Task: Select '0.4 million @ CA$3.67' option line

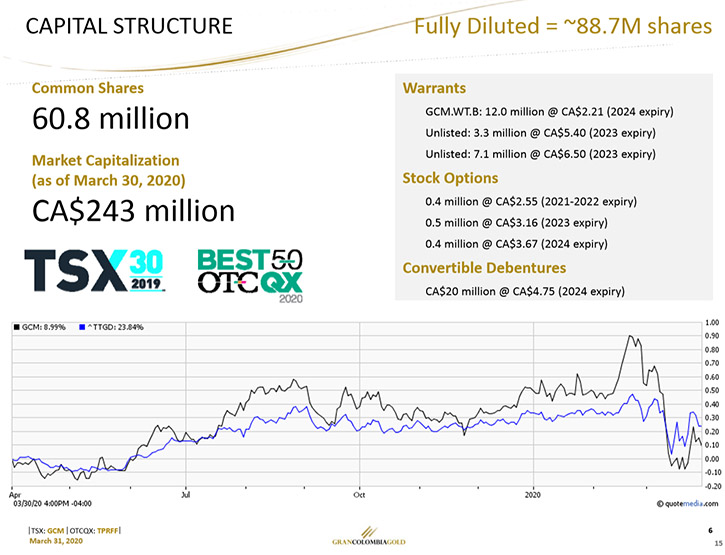Action: (x=516, y=244)
